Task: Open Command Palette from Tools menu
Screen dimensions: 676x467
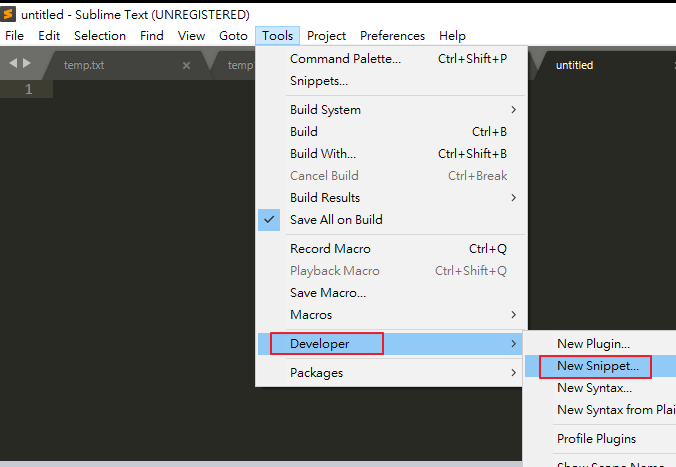Action: (391, 59)
